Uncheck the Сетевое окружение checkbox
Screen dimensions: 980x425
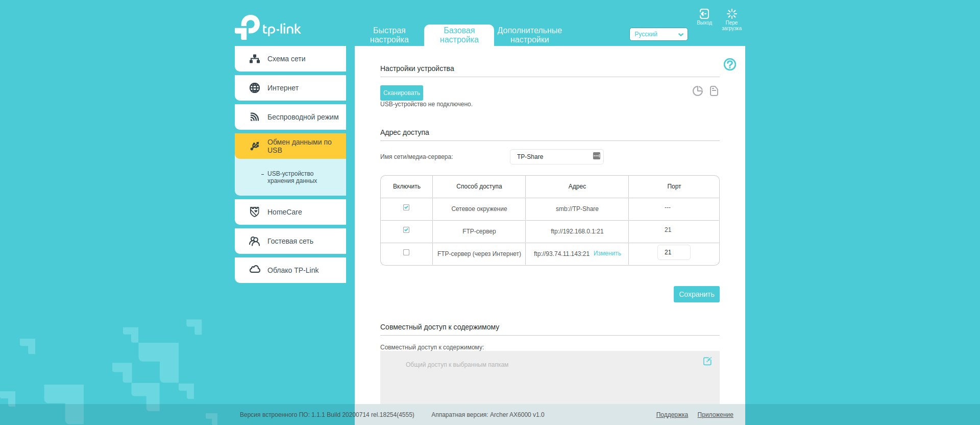pyautogui.click(x=406, y=207)
